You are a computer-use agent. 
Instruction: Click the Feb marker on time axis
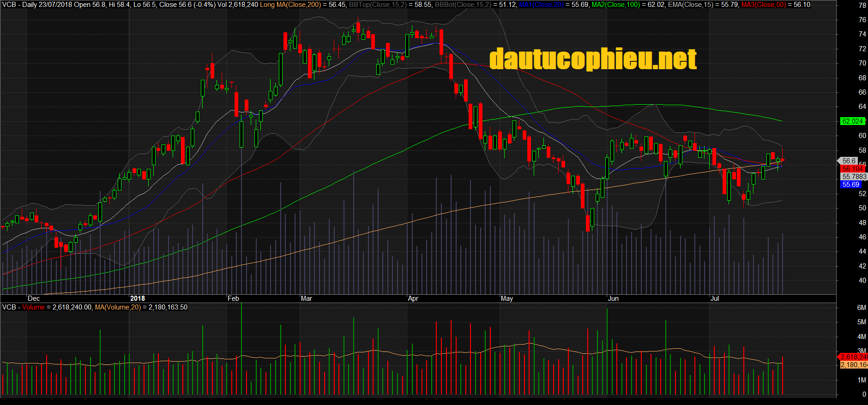pyautogui.click(x=233, y=298)
